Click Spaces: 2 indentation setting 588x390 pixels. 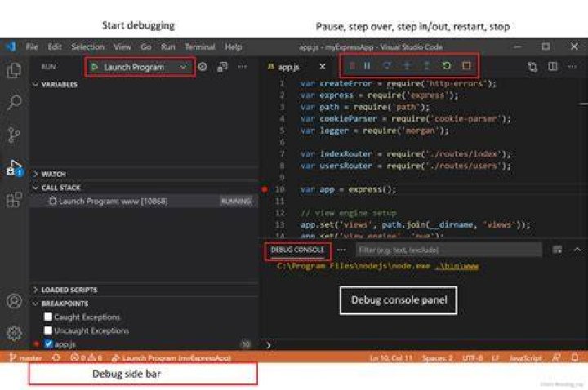pos(437,358)
